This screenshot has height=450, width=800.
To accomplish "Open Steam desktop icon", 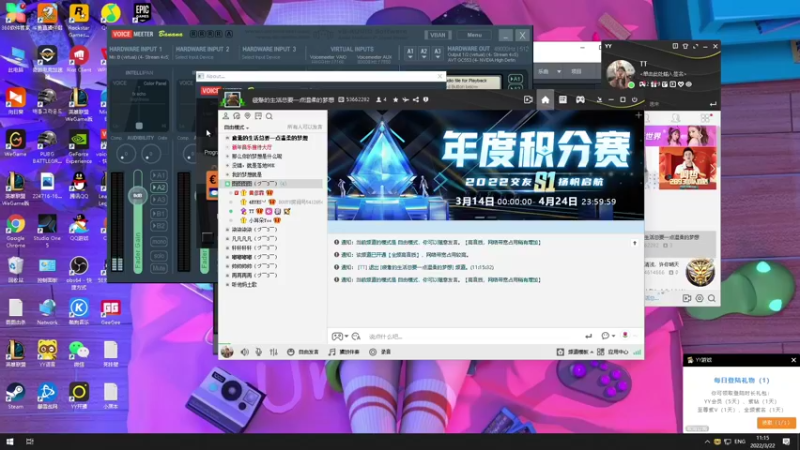I will [x=15, y=395].
